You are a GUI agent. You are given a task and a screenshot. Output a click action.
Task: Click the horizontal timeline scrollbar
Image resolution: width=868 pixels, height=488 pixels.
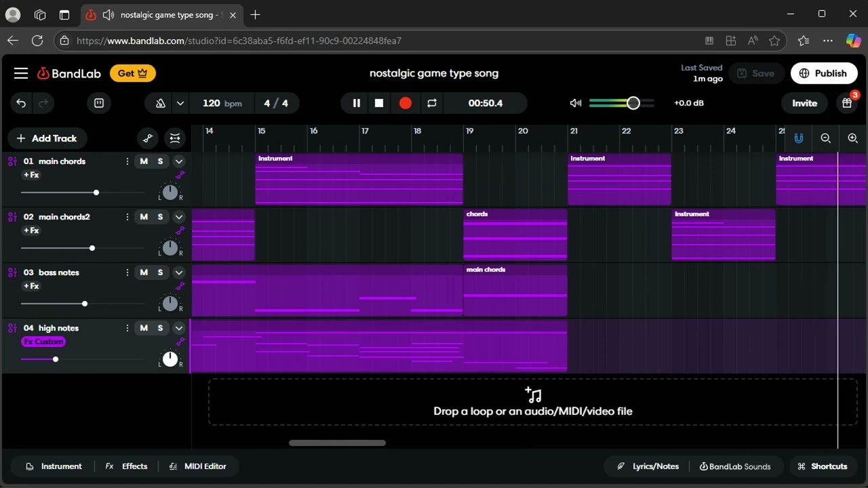[337, 443]
